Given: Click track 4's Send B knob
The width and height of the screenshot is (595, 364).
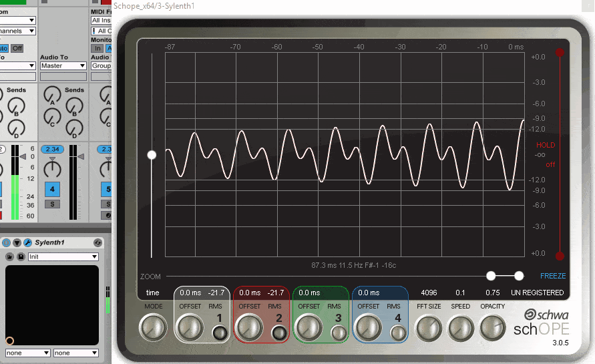Looking at the screenshot, I should 74,106.
